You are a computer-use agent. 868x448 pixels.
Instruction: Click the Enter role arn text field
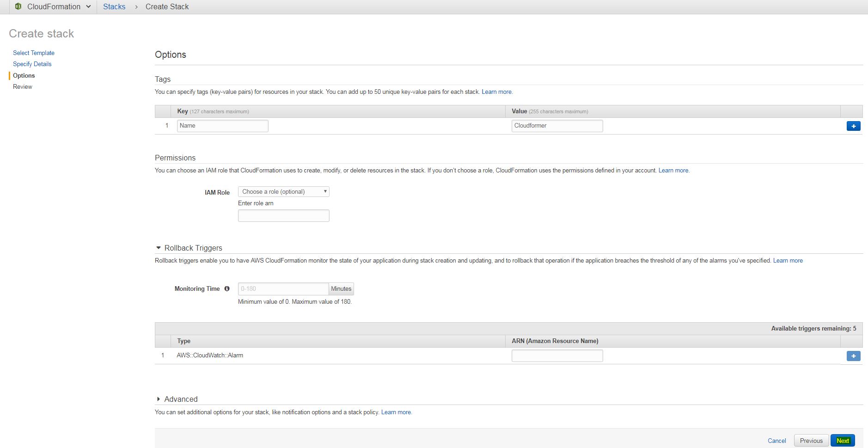pos(283,216)
